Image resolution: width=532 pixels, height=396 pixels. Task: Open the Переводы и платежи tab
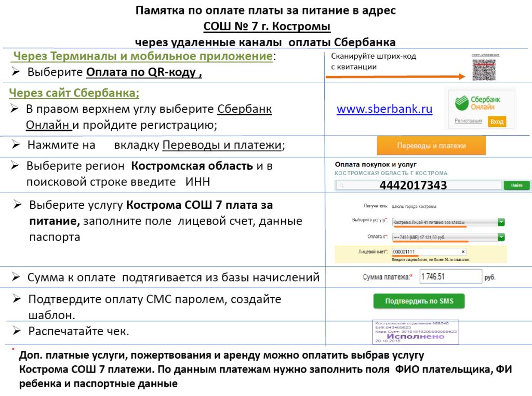tap(431, 146)
